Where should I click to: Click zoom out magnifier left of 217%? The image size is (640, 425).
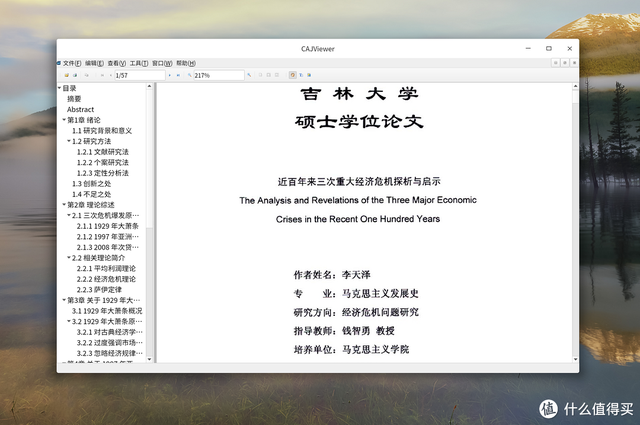189,75
